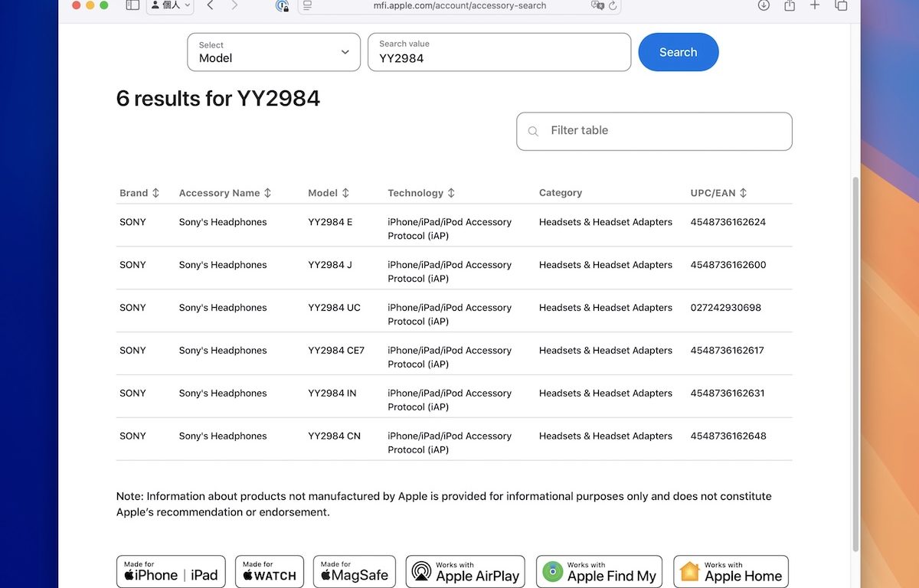Focus the Filter table field
Image resolution: width=919 pixels, height=588 pixels.
(654, 131)
